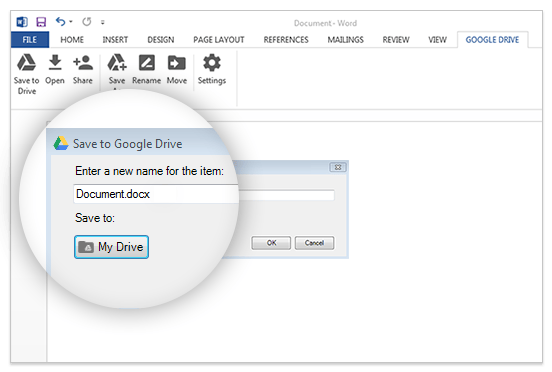The height and width of the screenshot is (372, 552).
Task: Customize the Quick Access Toolbar dropdown
Action: click(x=102, y=22)
